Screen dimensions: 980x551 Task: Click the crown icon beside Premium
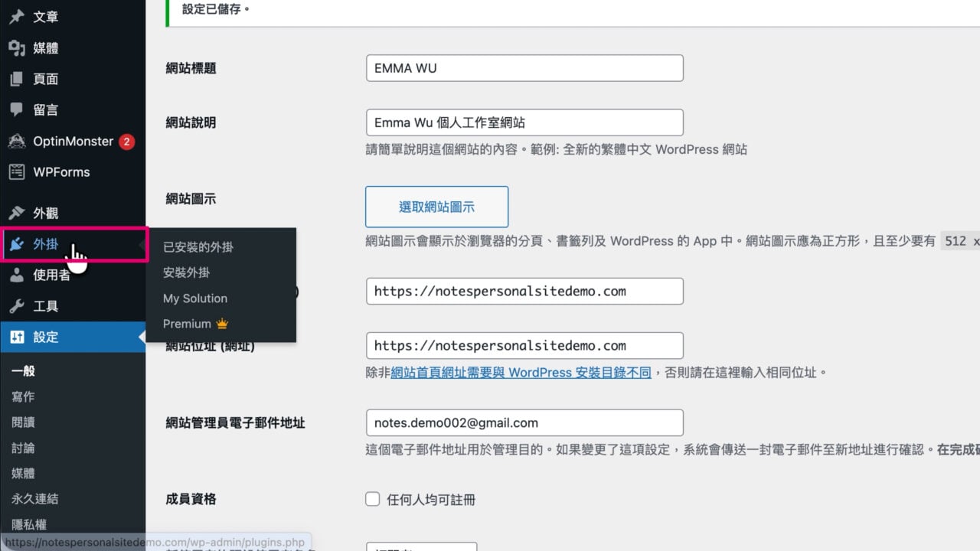[223, 324]
